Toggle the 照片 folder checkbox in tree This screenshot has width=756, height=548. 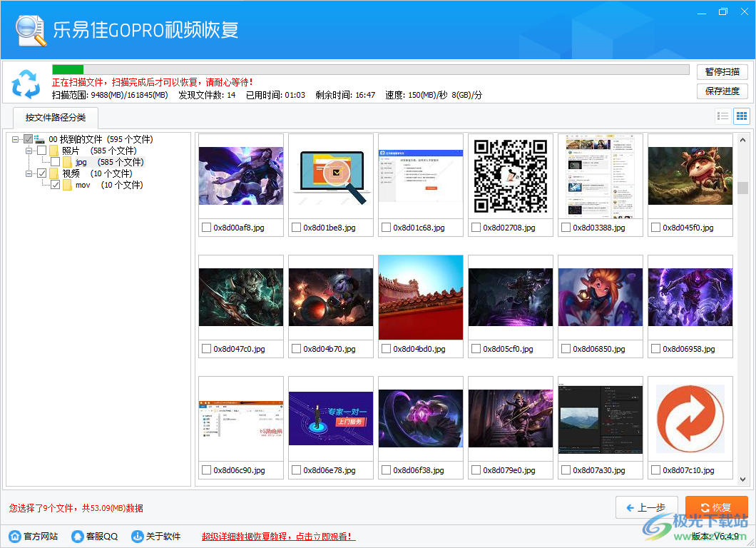pyautogui.click(x=42, y=151)
